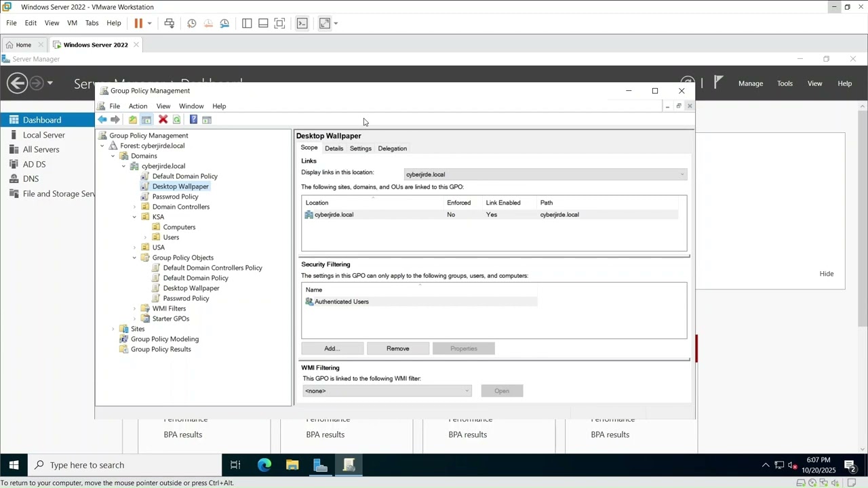Click the GPMC Forward arrow toolbar icon
The image size is (868, 488).
[x=115, y=120]
